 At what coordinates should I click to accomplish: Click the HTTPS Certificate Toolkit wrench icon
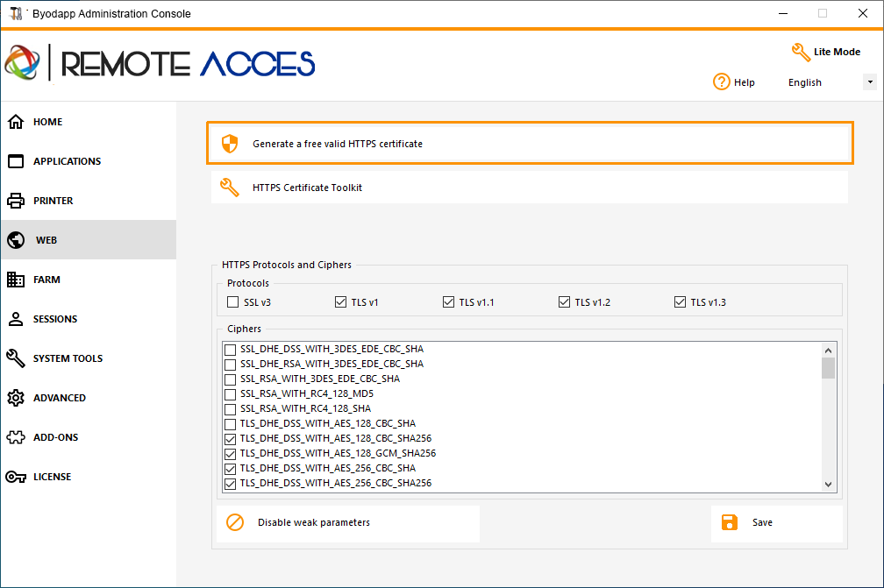click(x=230, y=188)
